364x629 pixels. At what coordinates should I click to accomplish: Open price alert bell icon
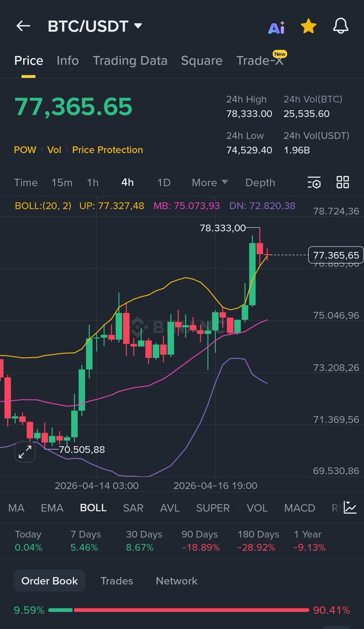(x=340, y=26)
